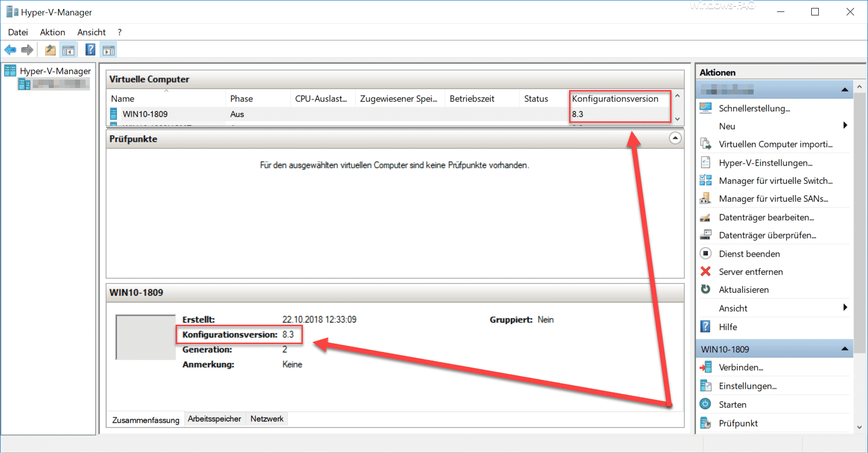
Task: Click the Manager für virtuelle Switches icon
Action: tap(705, 180)
